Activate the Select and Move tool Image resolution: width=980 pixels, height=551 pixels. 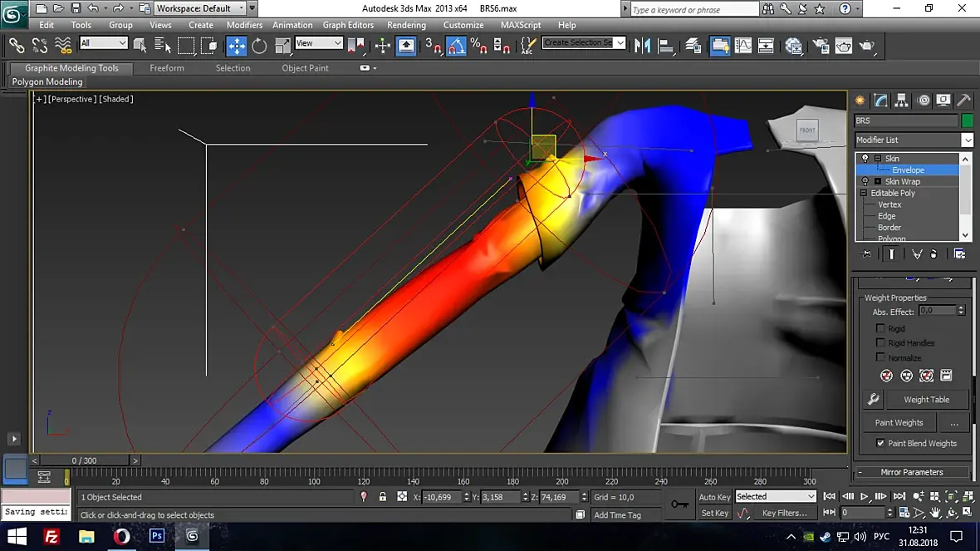click(x=236, y=46)
